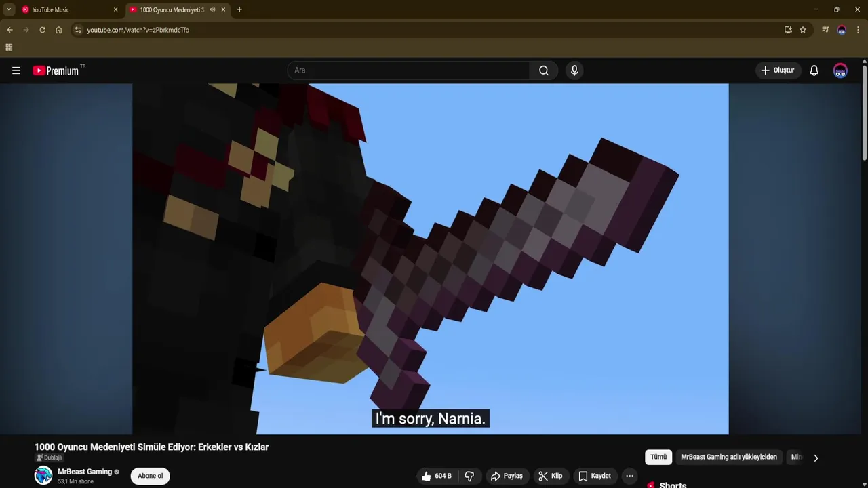This screenshot has height=488, width=868.
Task: Click the search magnifier button
Action: [x=544, y=70]
